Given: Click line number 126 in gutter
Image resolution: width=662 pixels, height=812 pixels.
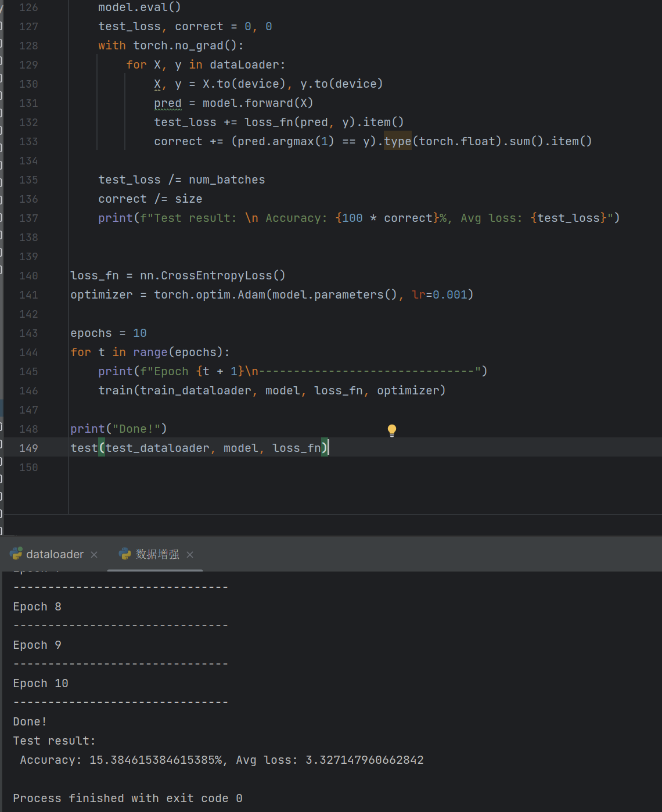Looking at the screenshot, I should coord(28,7).
